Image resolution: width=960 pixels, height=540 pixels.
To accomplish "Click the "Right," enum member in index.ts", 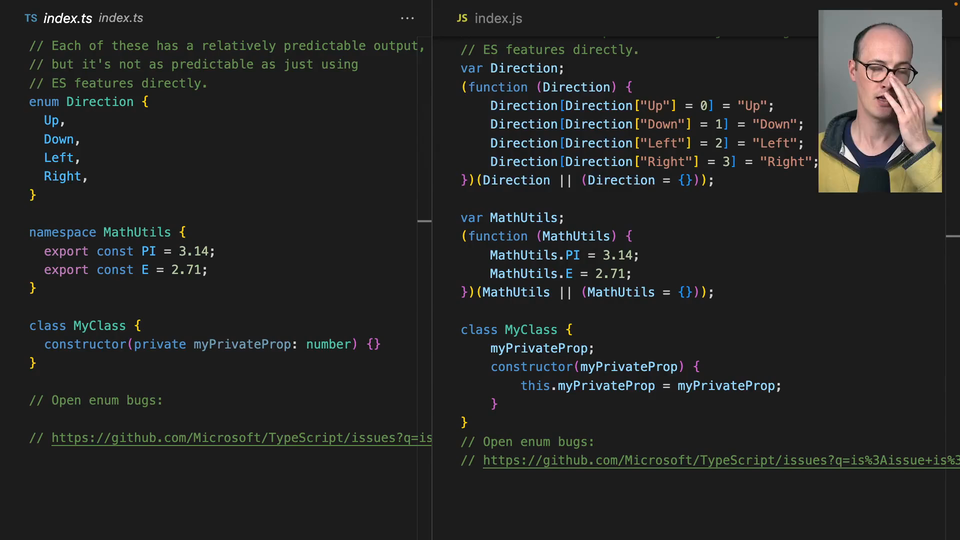I will [x=65, y=176].
